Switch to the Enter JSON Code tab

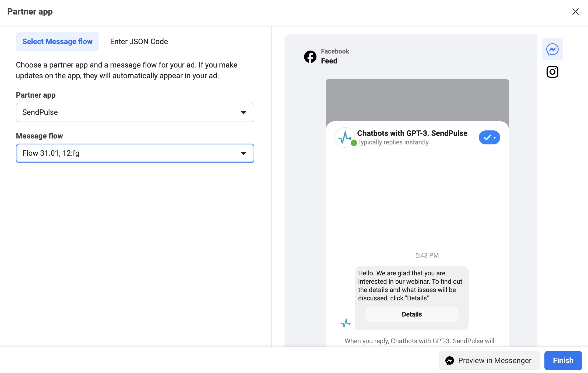[x=139, y=41]
